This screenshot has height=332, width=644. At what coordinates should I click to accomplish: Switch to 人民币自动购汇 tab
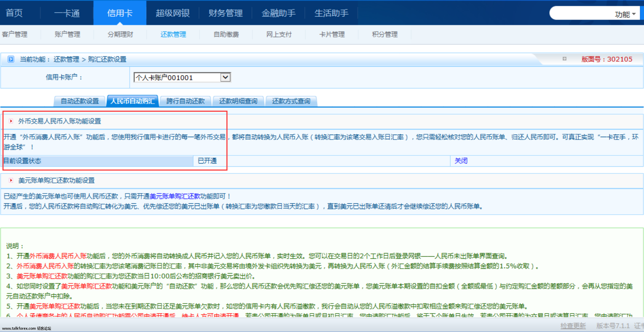coord(132,101)
